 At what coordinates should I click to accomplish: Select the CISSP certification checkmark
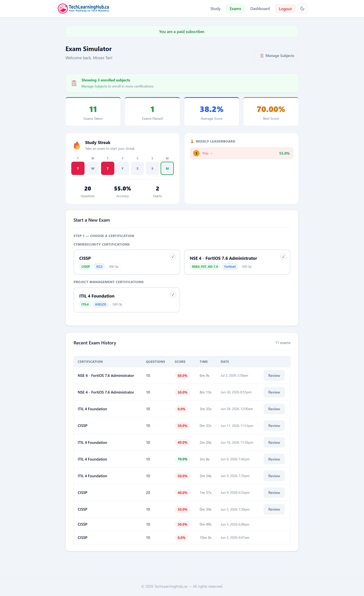click(173, 257)
